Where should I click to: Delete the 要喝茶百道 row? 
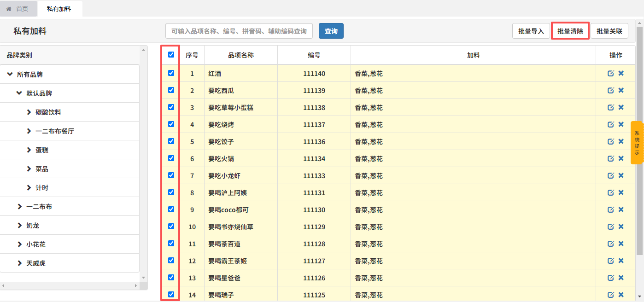621,244
